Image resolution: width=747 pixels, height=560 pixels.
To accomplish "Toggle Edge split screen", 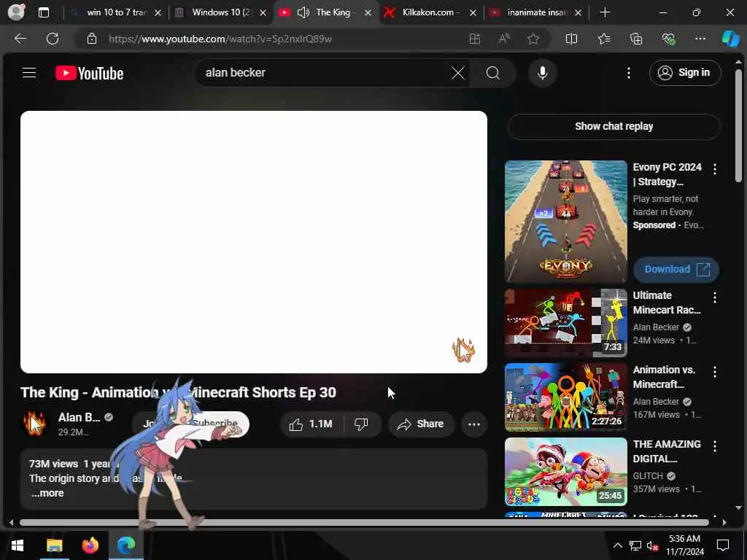I will [571, 39].
